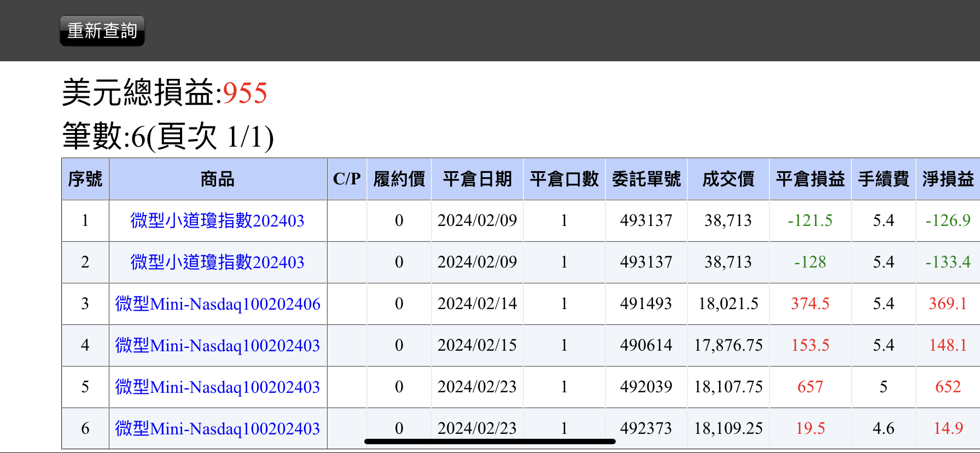Viewport: 980px width, 453px height.
Task: Click net profit 652
Action: click(x=948, y=387)
